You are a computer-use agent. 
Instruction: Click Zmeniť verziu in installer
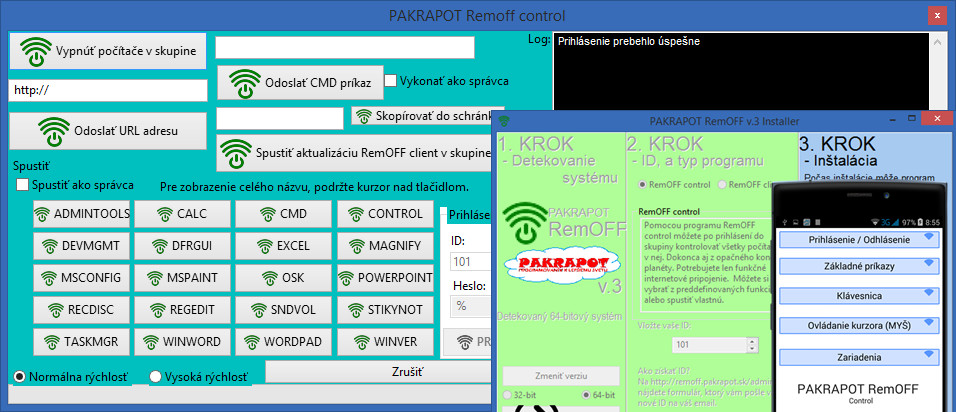[x=561, y=375]
